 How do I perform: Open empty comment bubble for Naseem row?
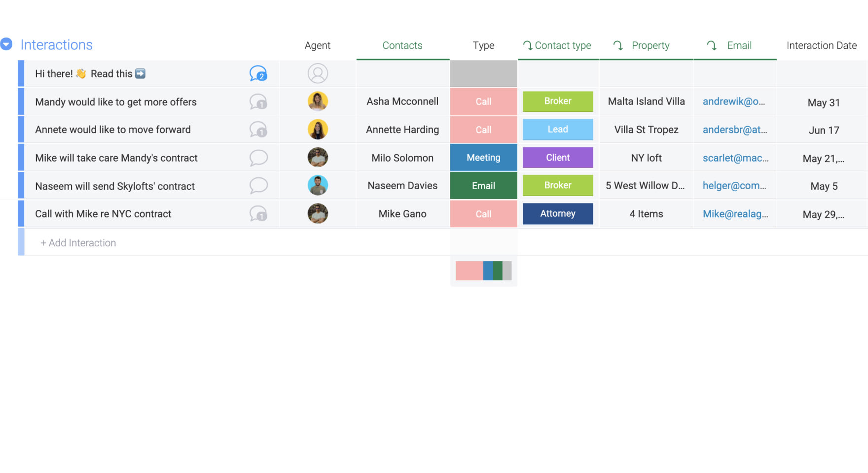tap(258, 186)
